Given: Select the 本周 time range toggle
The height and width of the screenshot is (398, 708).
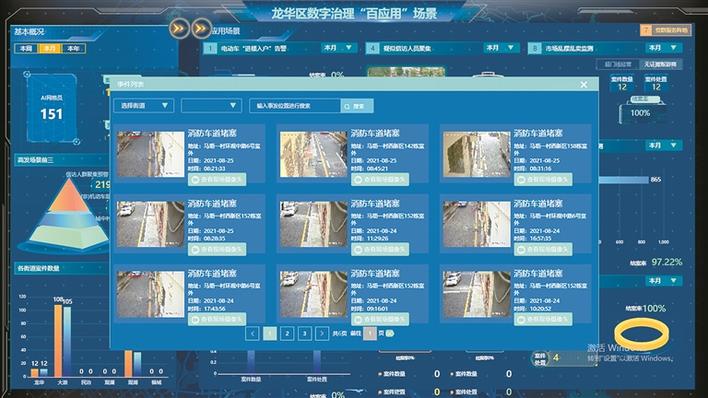Looking at the screenshot, I should pos(26,48).
